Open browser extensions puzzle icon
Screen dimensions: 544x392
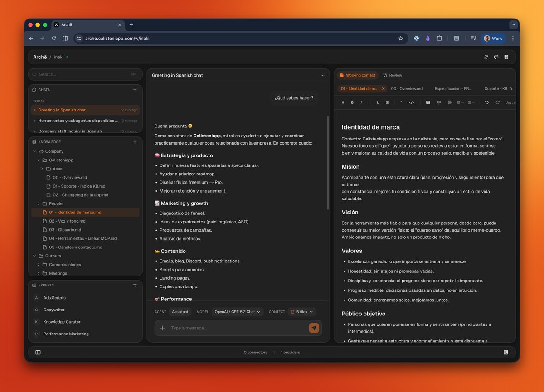(439, 39)
